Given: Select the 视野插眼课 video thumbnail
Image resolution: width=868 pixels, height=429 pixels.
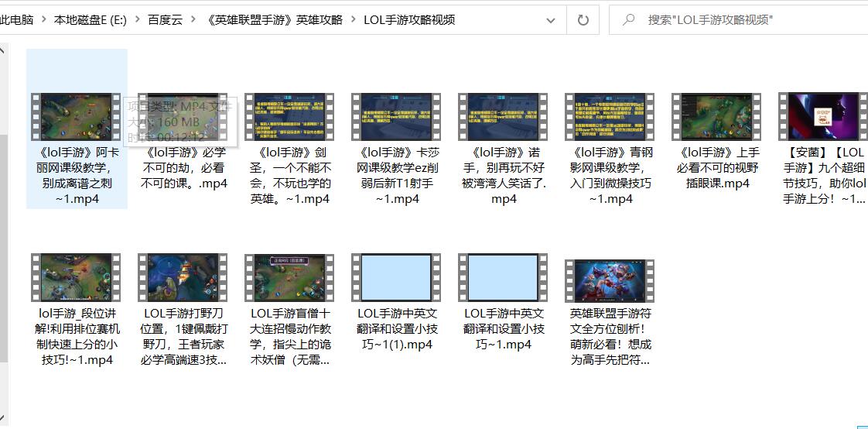Looking at the screenshot, I should coord(716,116).
